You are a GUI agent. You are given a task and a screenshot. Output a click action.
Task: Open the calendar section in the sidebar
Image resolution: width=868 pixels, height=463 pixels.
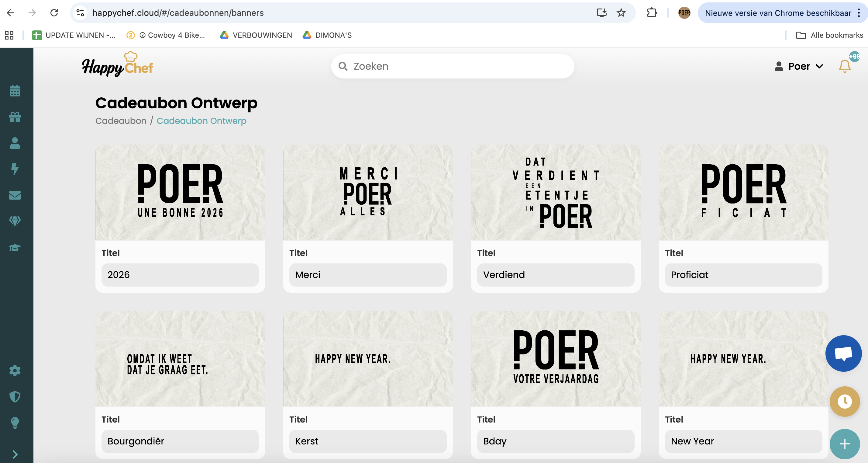(x=15, y=91)
